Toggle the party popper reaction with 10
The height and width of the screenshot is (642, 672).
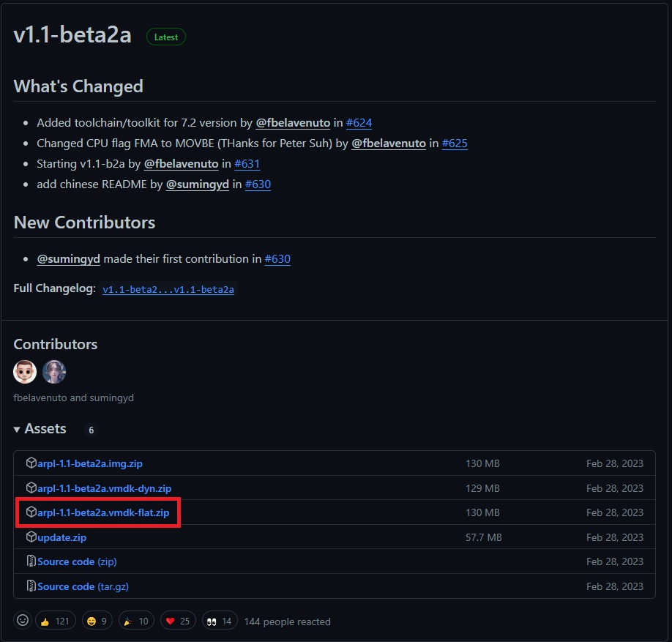pos(137,621)
